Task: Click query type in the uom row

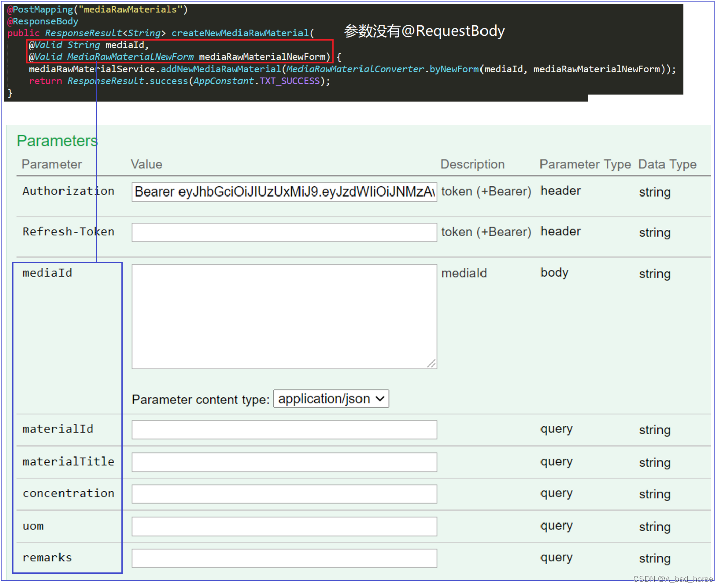Action: [557, 526]
